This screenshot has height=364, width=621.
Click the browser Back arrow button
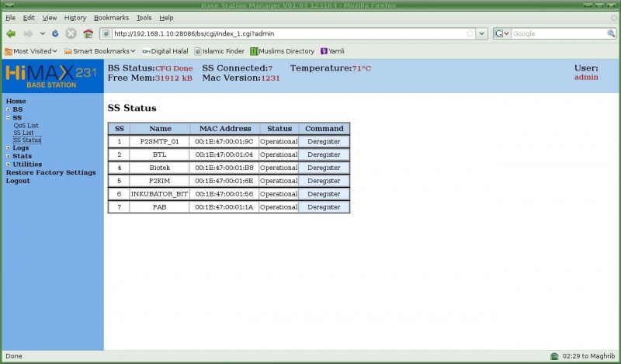pyautogui.click(x=11, y=33)
